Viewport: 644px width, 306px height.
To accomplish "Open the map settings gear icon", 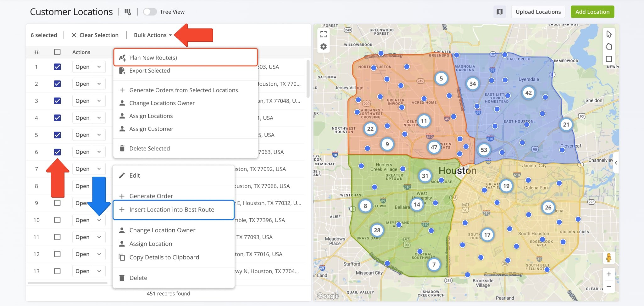I will (x=324, y=47).
